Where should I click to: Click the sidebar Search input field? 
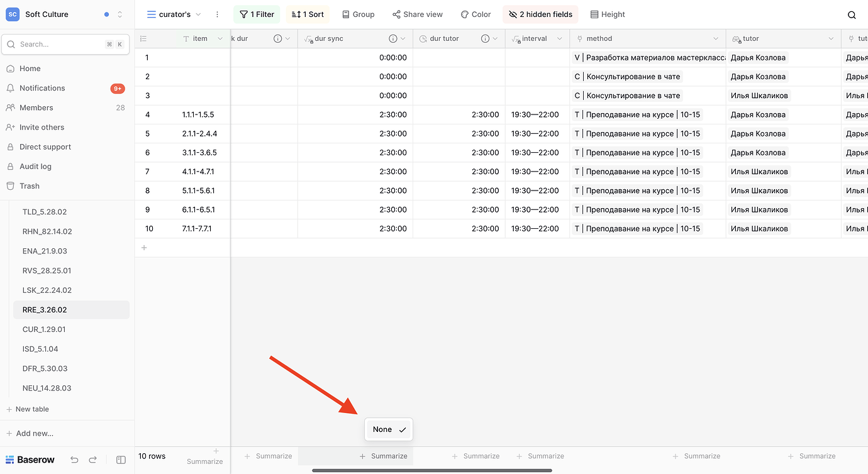pos(60,45)
